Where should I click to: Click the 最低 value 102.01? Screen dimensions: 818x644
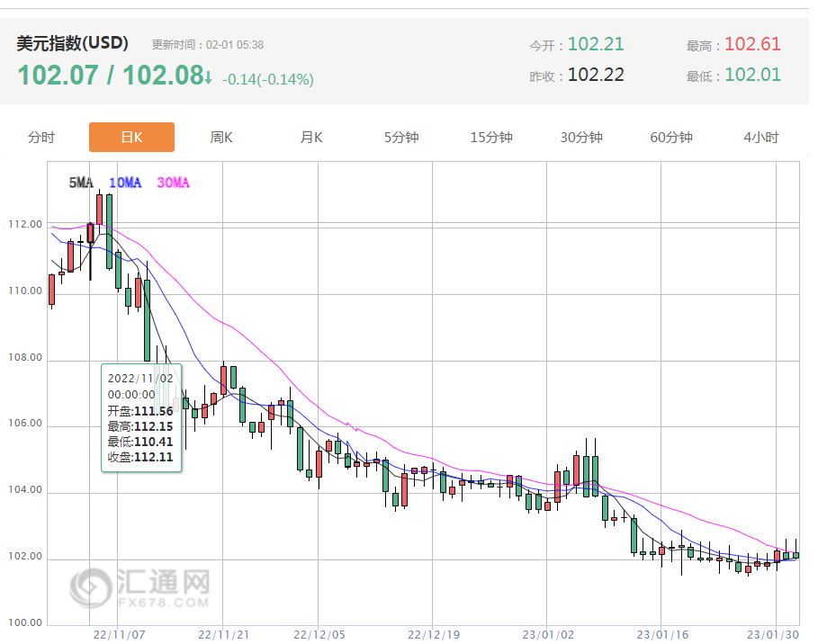click(x=752, y=75)
